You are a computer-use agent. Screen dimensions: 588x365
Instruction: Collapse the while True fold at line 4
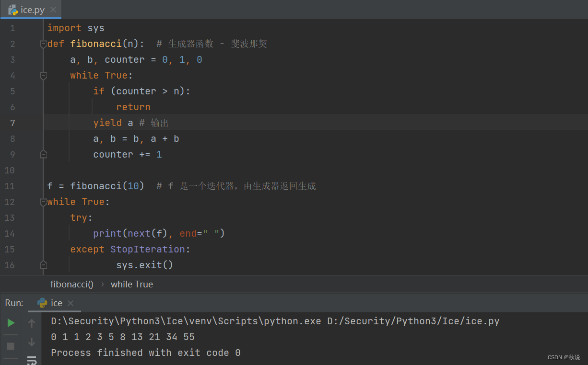coord(43,76)
